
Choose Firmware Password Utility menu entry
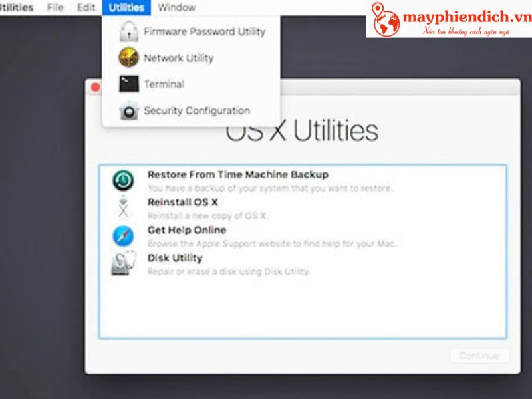191,31
